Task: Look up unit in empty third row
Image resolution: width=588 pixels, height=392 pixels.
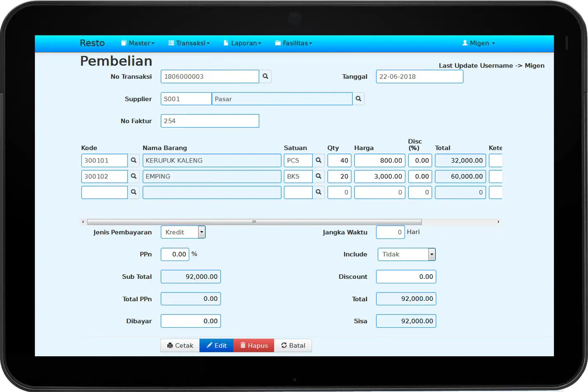Action: click(318, 192)
